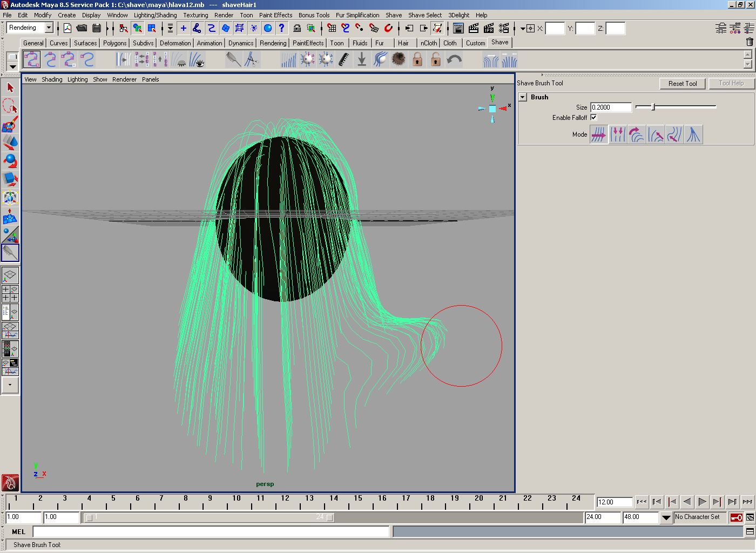This screenshot has width=756, height=553.
Task: Click the New scene icon
Action: (x=67, y=28)
